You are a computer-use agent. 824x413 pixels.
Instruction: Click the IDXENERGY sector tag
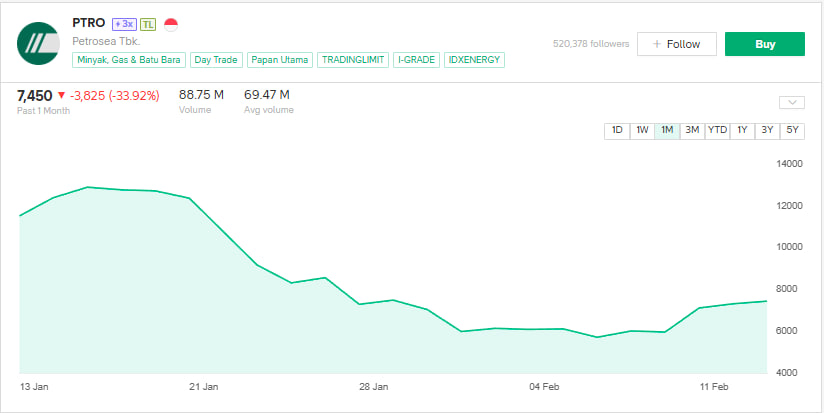point(474,60)
